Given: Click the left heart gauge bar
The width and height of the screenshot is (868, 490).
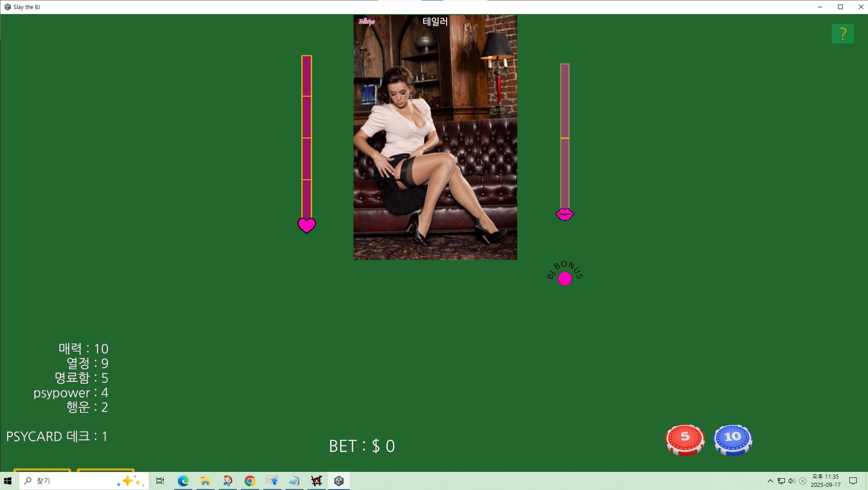Looking at the screenshot, I should (x=307, y=137).
